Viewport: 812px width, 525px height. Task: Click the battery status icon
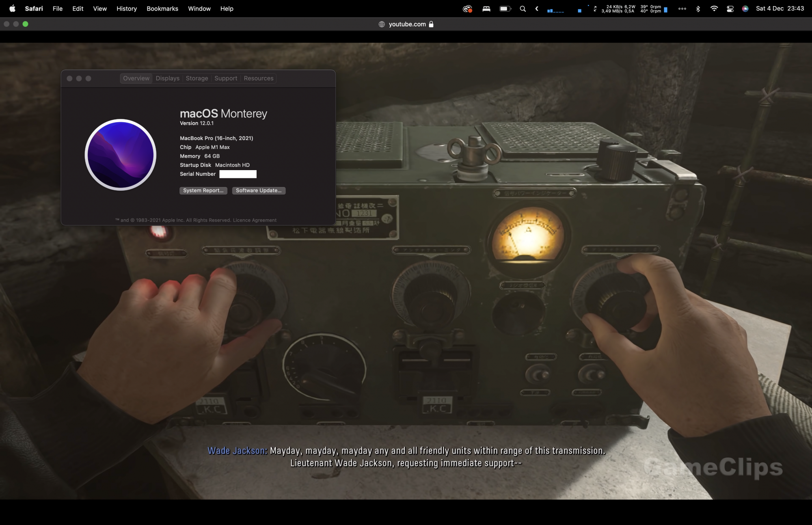click(505, 9)
